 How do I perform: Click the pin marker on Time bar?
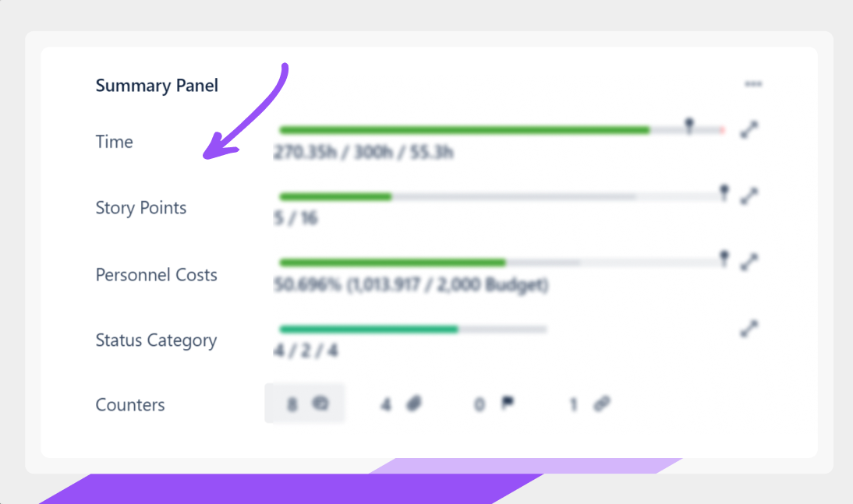click(x=688, y=125)
